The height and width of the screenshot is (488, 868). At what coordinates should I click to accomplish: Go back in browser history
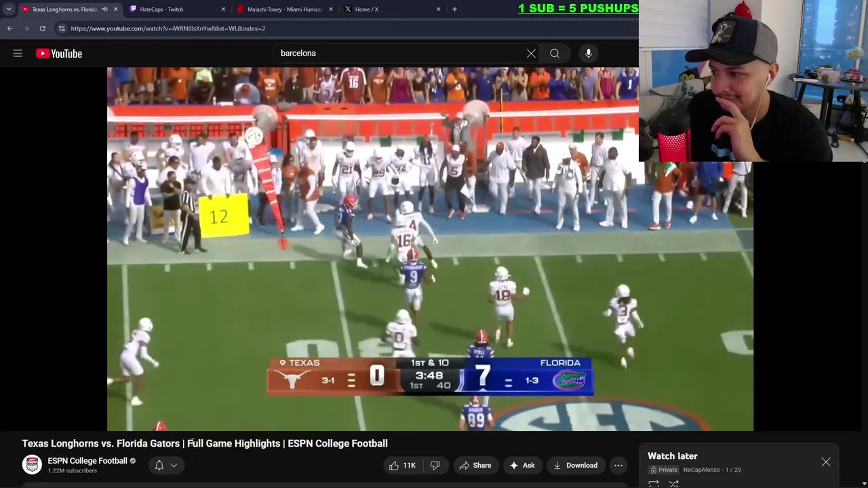(9, 28)
